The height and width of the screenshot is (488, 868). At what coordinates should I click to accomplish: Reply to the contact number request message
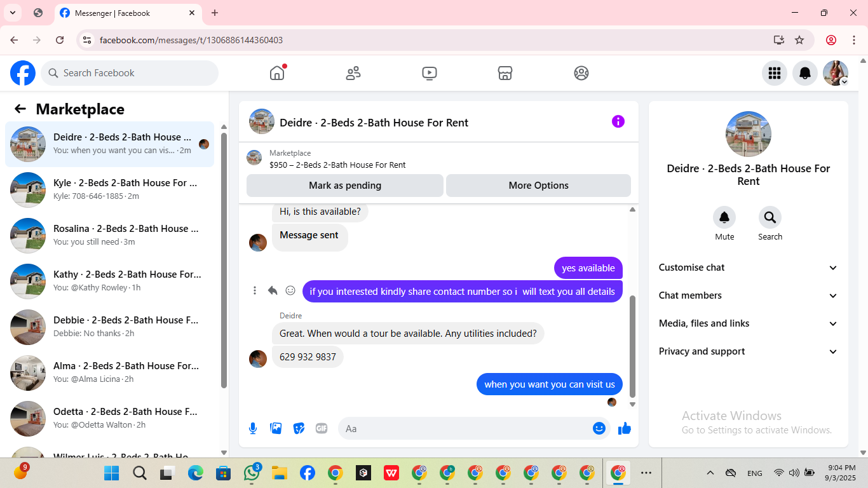(x=273, y=290)
